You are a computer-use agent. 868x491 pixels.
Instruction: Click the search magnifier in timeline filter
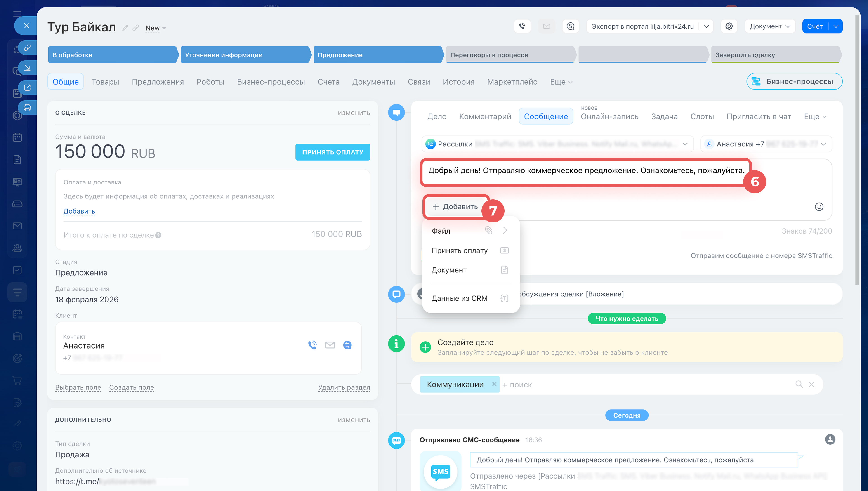[799, 385]
